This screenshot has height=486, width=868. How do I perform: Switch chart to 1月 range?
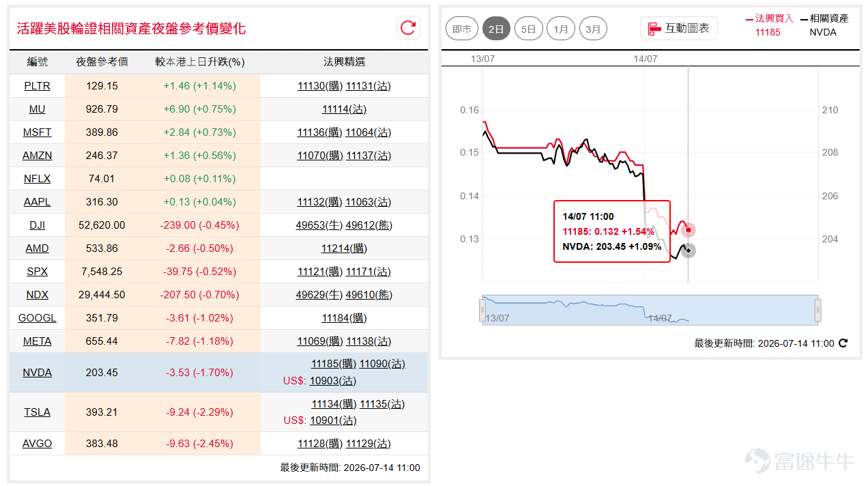point(561,29)
